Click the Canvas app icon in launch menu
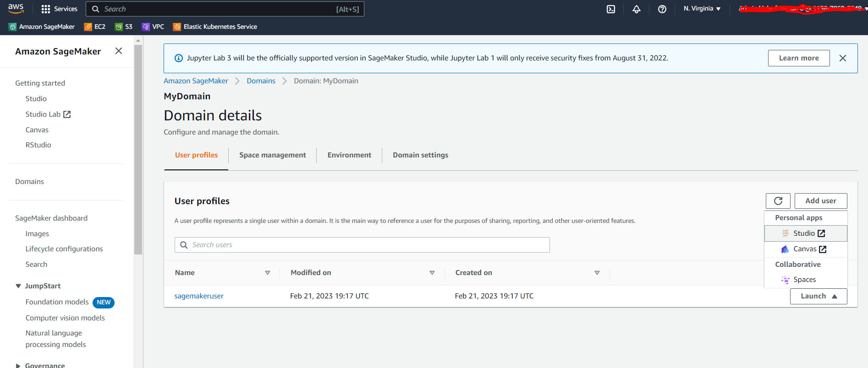This screenshot has height=368, width=868. click(785, 249)
